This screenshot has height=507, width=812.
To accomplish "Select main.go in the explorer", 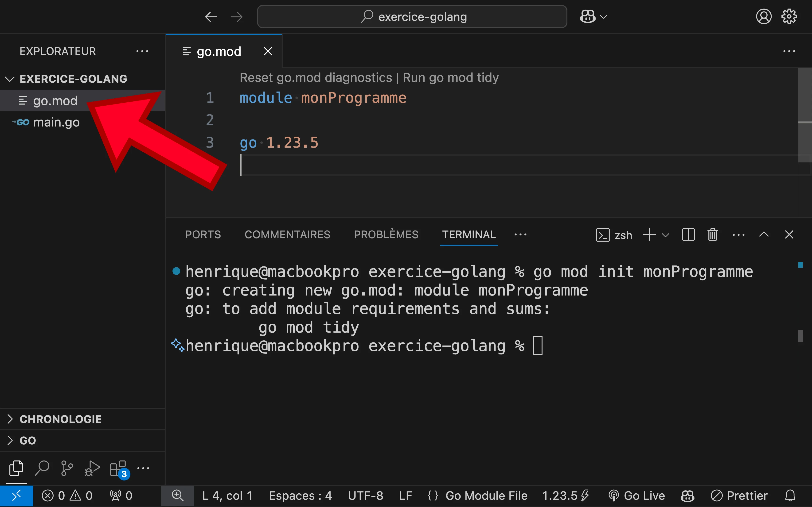I will click(x=57, y=122).
